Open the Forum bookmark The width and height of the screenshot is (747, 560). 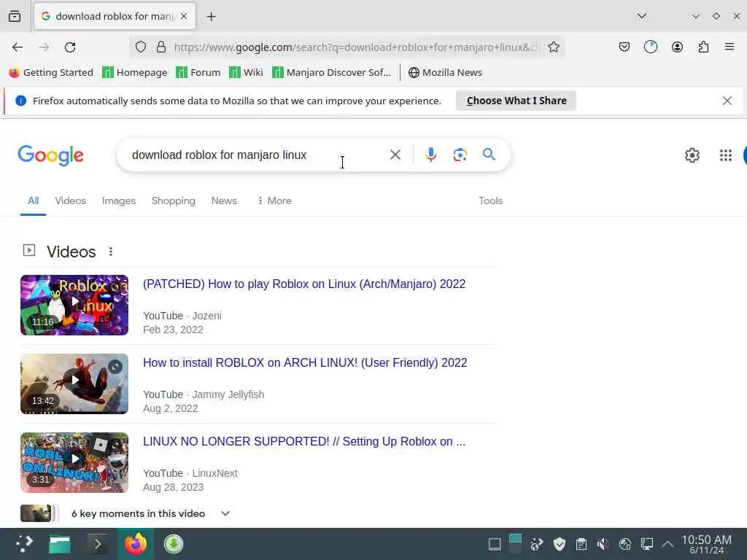coord(198,72)
